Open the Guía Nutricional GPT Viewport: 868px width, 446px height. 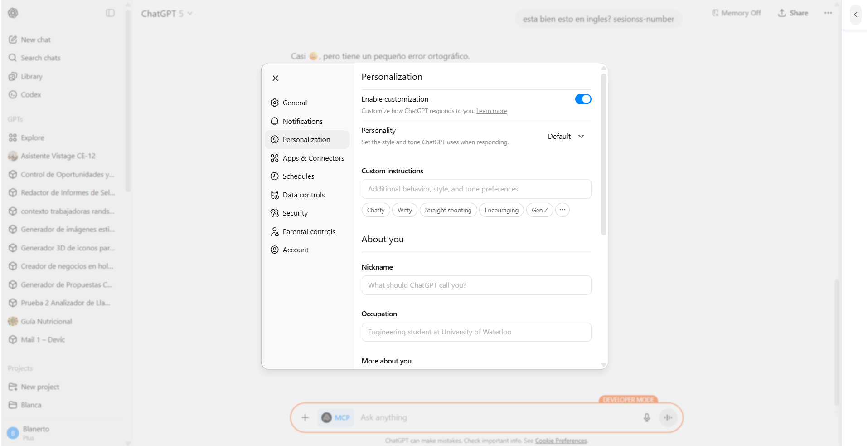(46, 321)
